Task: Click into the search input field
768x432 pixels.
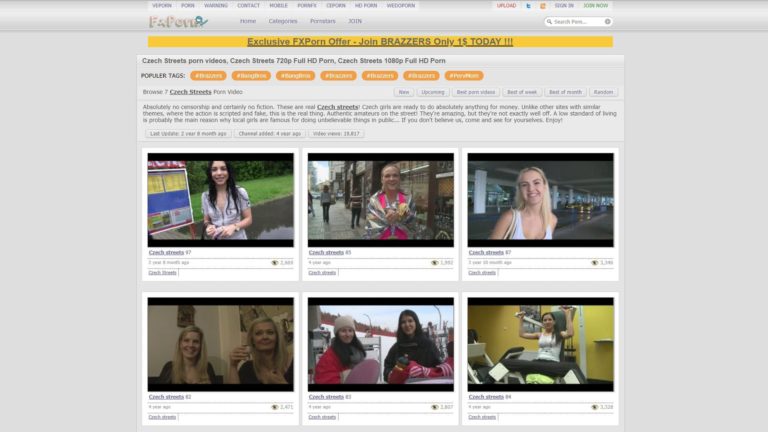Action: click(x=578, y=21)
